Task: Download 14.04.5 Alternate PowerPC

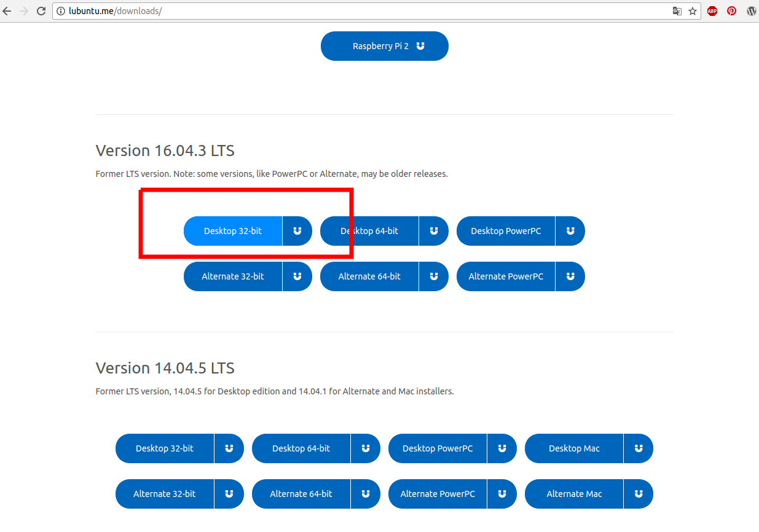Action: pyautogui.click(x=438, y=494)
